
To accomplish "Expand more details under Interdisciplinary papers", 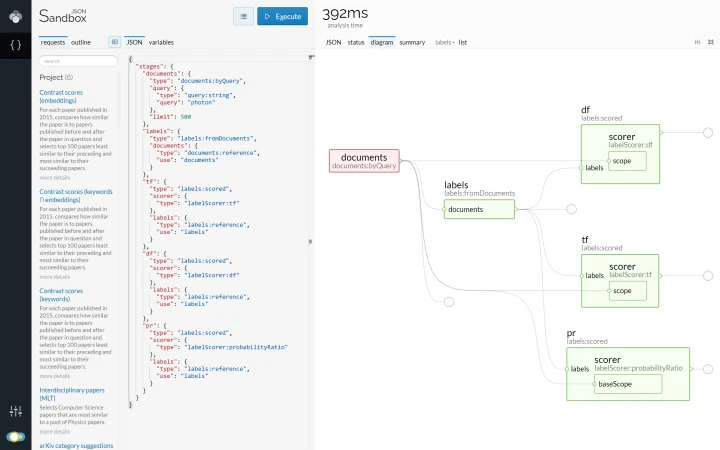I will pyautogui.click(x=55, y=432).
